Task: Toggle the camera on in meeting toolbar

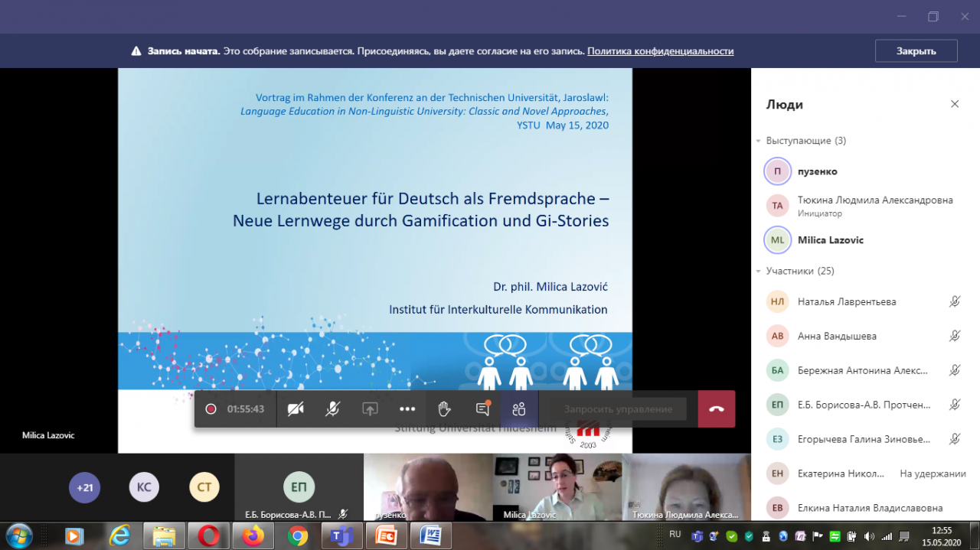Action: (x=296, y=409)
